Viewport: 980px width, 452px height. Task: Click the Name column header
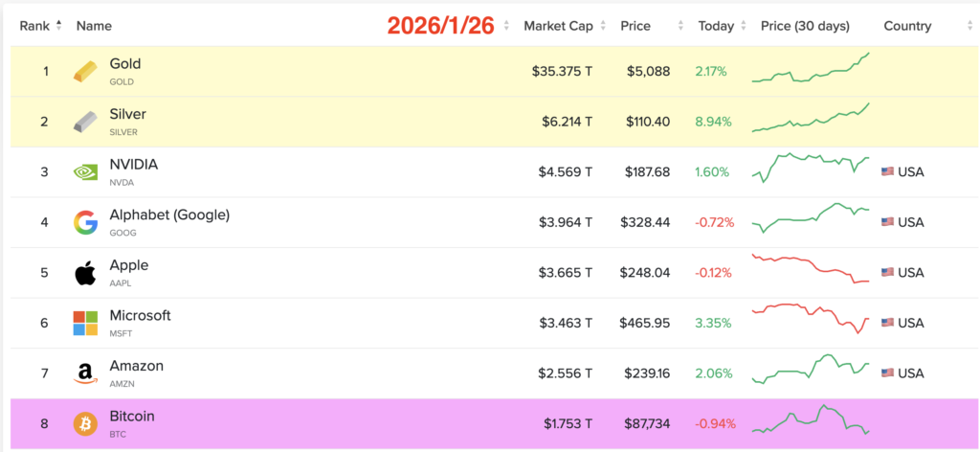94,26
